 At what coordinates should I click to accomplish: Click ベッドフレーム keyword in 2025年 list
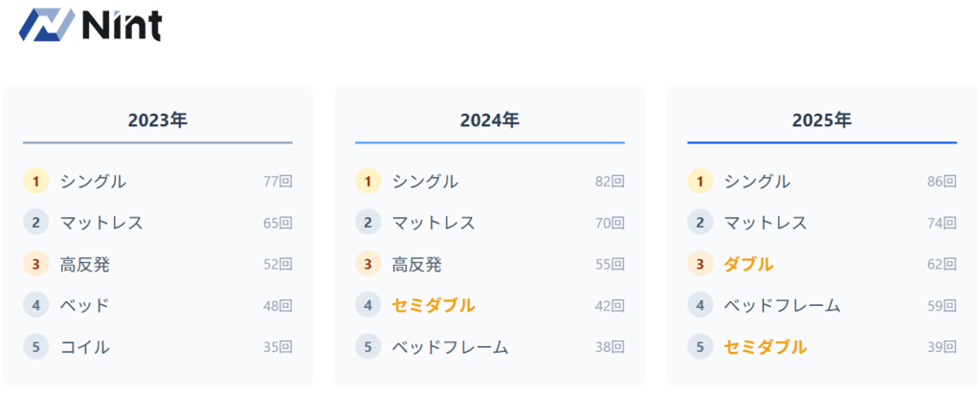coord(782,306)
